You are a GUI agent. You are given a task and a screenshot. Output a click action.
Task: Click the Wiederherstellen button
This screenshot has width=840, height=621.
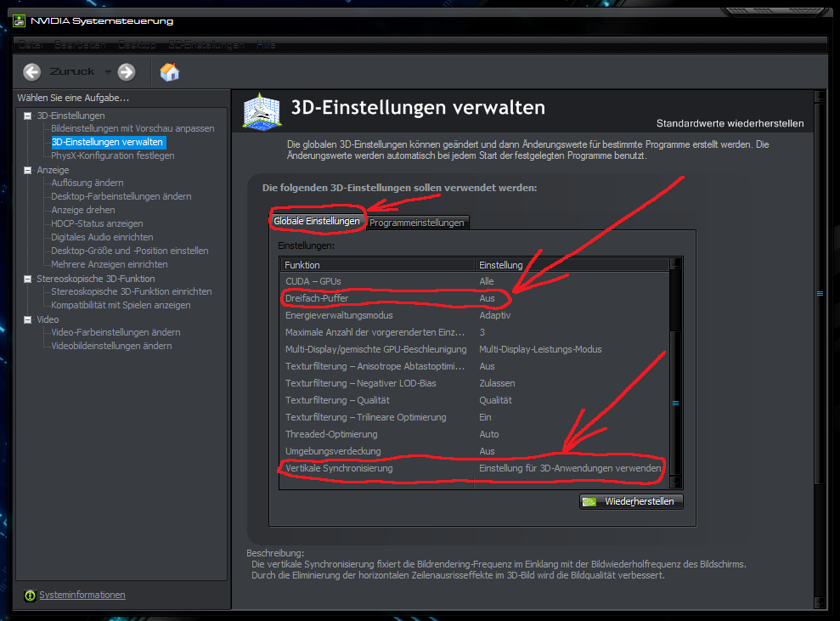[x=631, y=501]
